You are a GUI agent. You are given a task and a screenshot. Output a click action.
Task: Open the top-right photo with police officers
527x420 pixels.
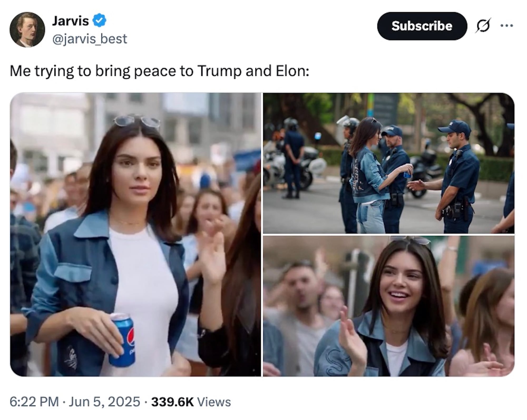(x=389, y=163)
